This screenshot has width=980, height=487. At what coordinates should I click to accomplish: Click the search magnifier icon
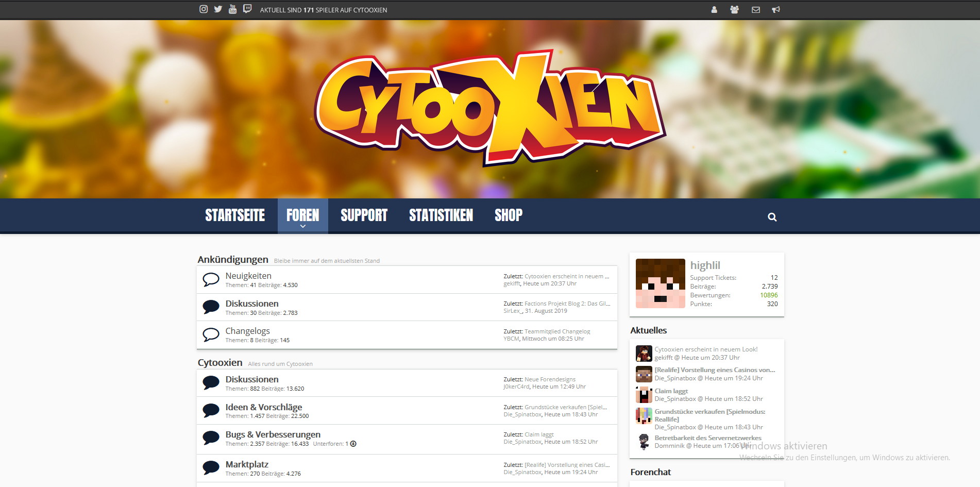pos(772,217)
